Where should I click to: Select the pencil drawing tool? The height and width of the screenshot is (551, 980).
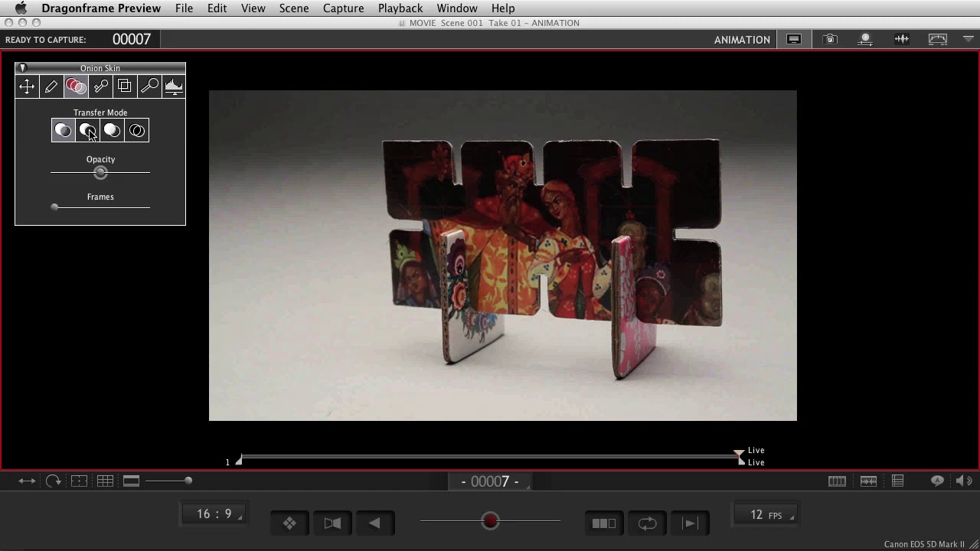tap(51, 86)
